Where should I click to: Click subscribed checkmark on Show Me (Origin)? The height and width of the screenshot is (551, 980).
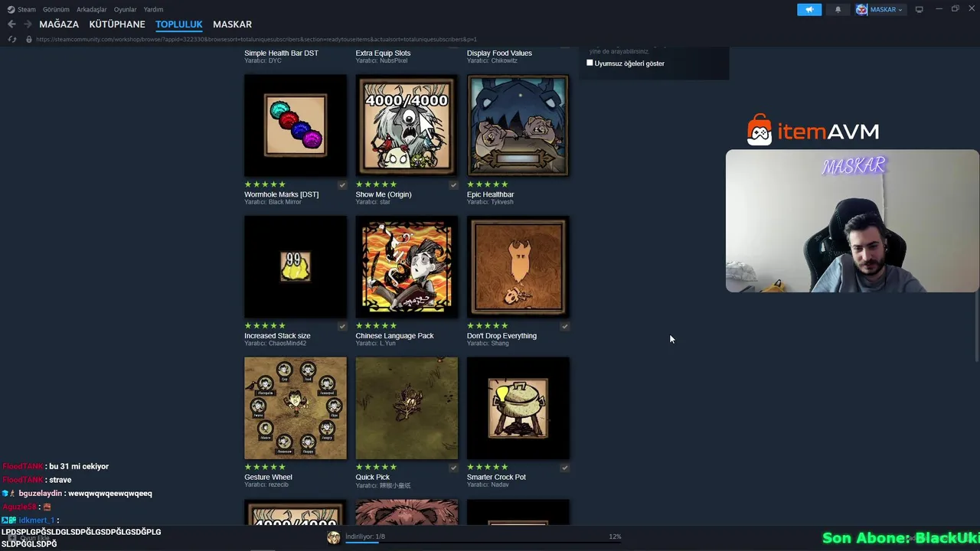(453, 184)
